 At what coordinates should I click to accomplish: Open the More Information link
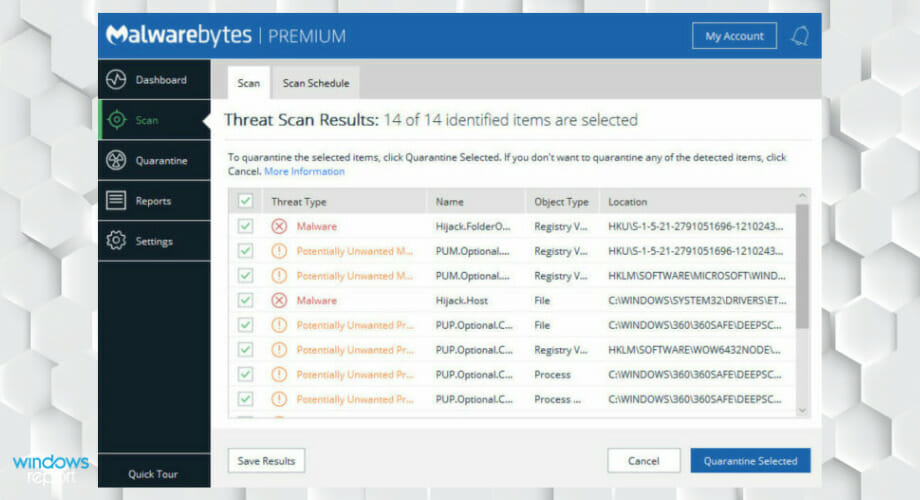click(304, 171)
